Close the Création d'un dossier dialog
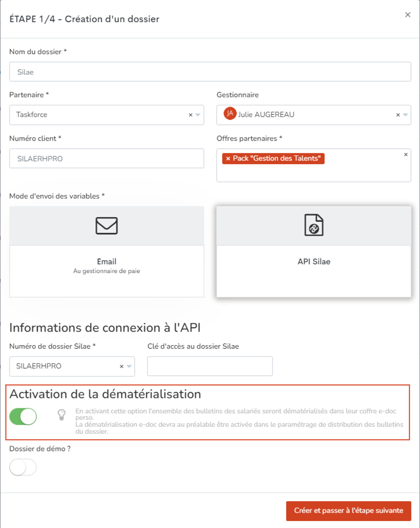Screen dimensions: 420x528 tap(408, 15)
